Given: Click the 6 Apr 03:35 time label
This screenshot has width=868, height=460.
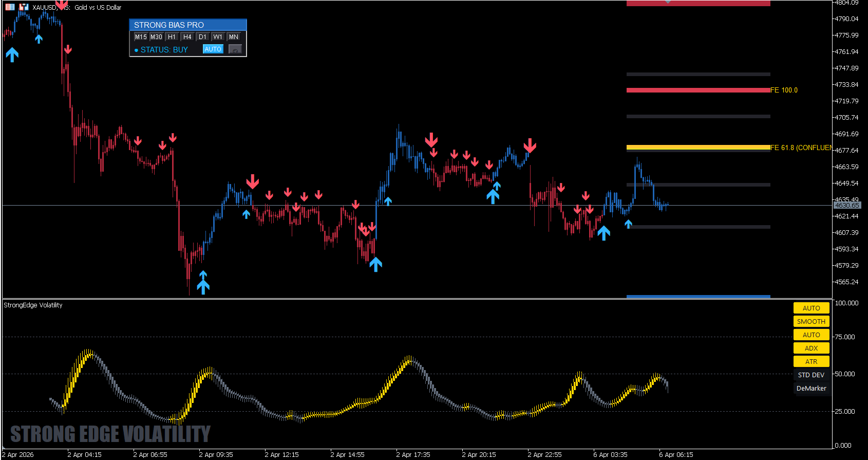Looking at the screenshot, I should [x=611, y=454].
